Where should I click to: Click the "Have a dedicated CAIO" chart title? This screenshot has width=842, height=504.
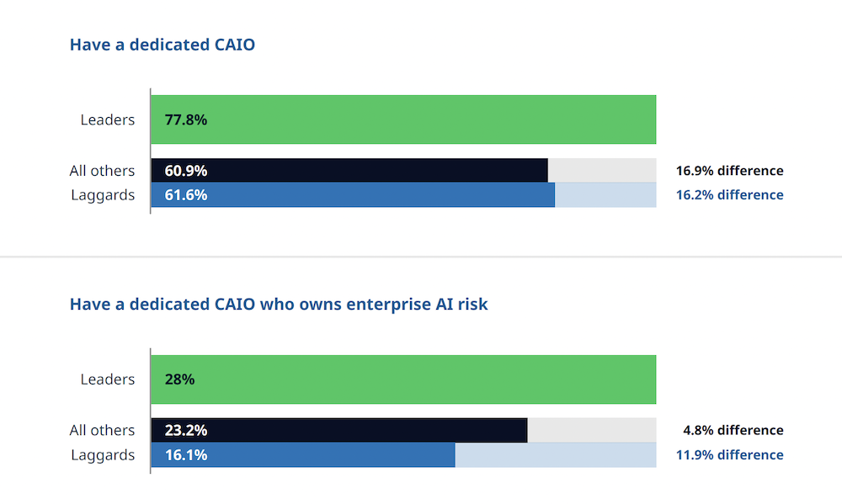pyautogui.click(x=162, y=45)
